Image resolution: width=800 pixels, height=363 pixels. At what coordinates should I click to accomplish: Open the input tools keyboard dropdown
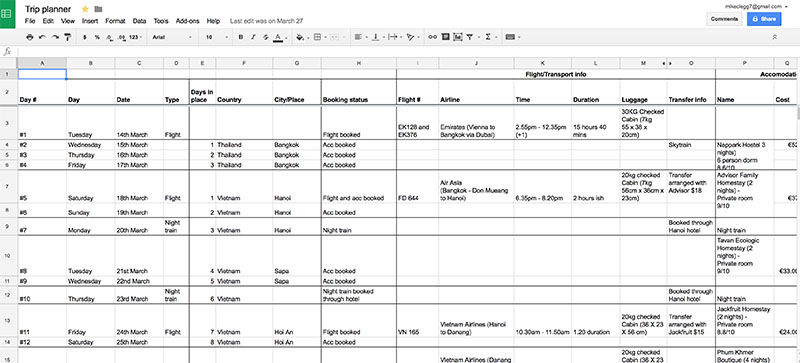512,37
